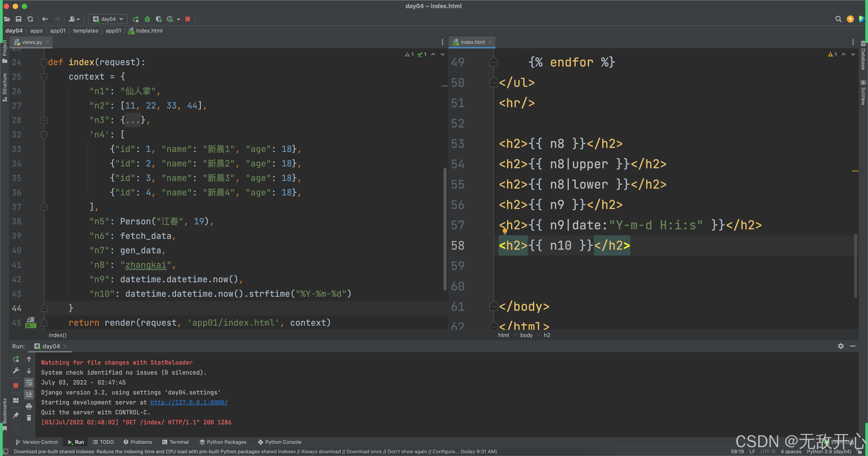Open the http://127.0.0.1:8000/ link
The image size is (868, 456).
tap(189, 402)
